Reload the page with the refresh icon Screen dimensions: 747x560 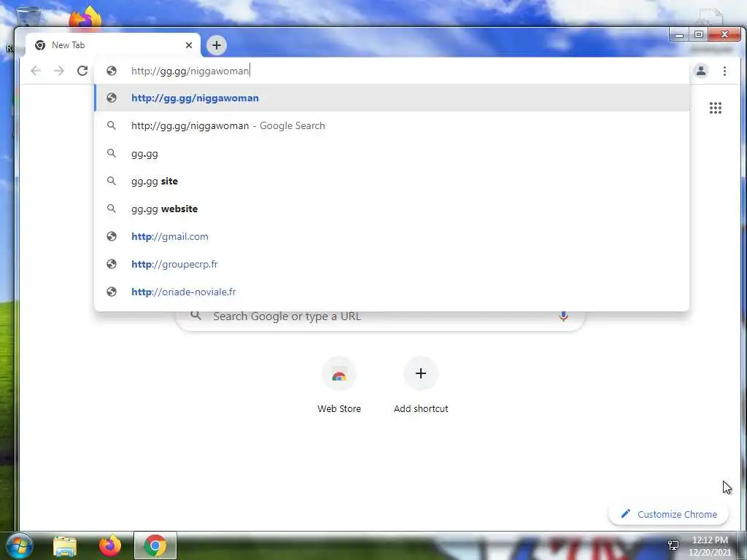(x=82, y=71)
